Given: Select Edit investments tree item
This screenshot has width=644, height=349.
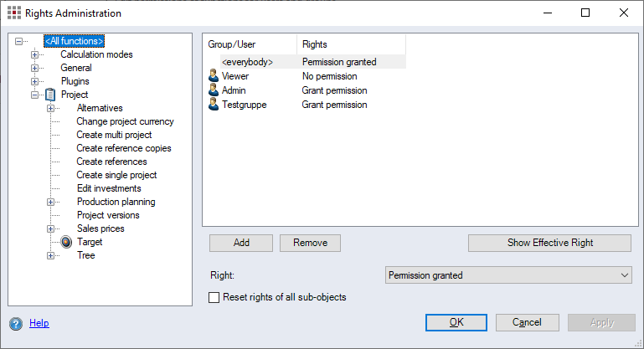Looking at the screenshot, I should pyautogui.click(x=108, y=188).
